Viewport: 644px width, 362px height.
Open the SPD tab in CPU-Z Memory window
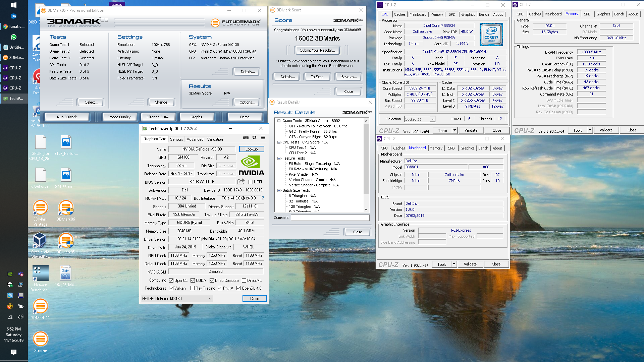pos(587,14)
